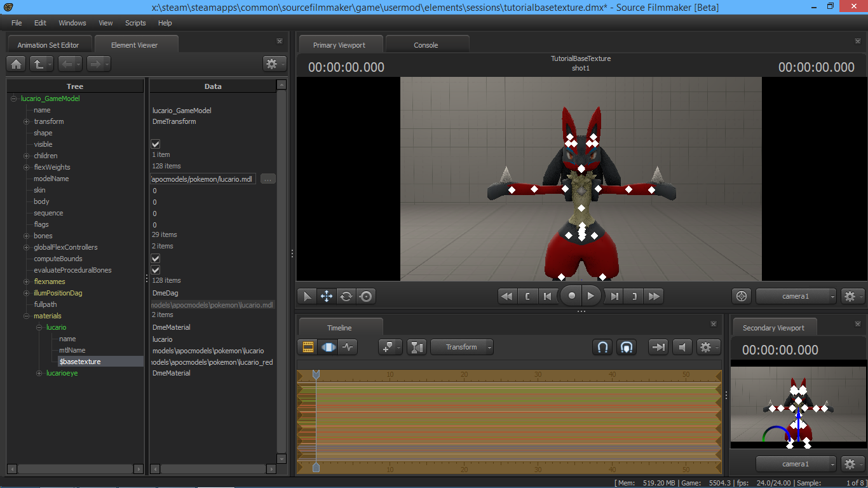Switch to the Clip Editor film icon

(x=308, y=347)
